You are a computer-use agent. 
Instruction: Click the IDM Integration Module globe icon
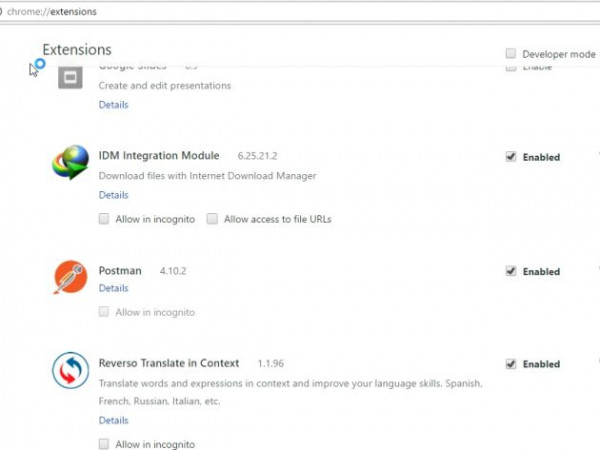[x=70, y=162]
